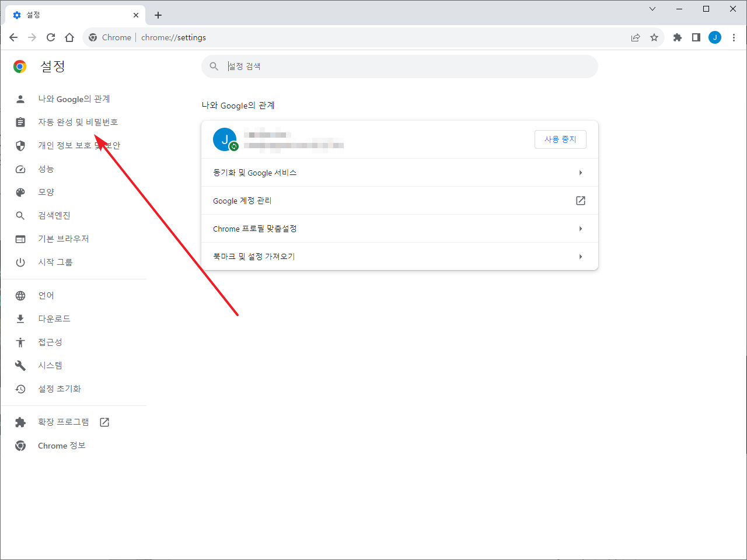Click the browser back arrow

click(x=13, y=37)
